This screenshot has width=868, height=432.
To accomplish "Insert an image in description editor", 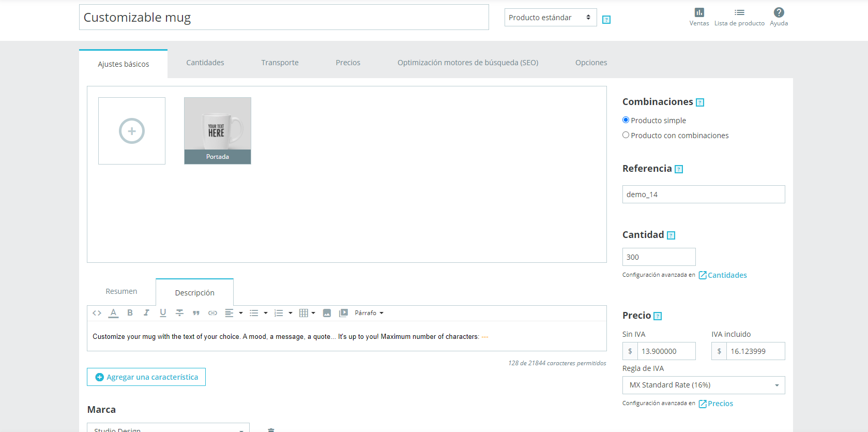I will (327, 313).
